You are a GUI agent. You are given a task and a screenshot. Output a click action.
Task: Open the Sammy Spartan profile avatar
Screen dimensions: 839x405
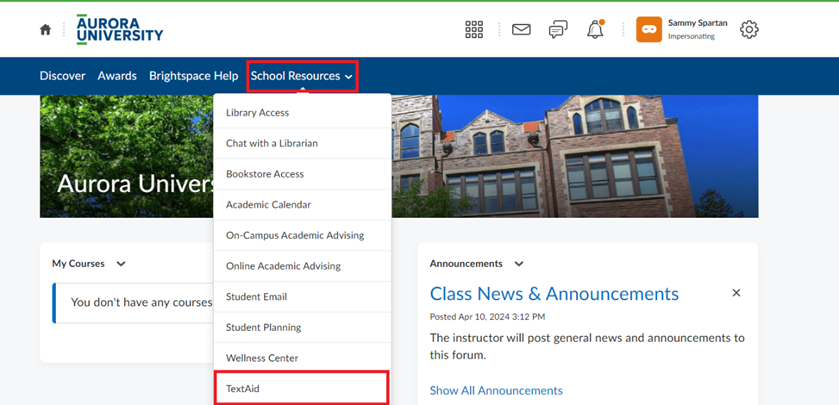(x=649, y=29)
